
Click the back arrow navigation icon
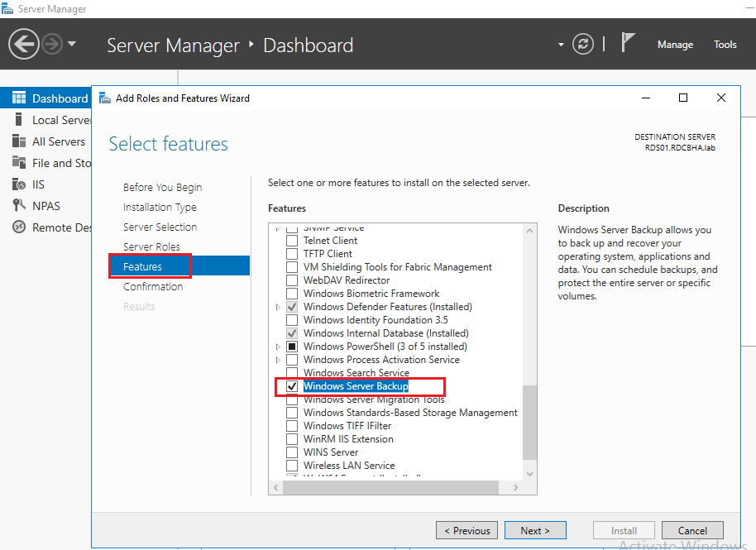point(25,44)
